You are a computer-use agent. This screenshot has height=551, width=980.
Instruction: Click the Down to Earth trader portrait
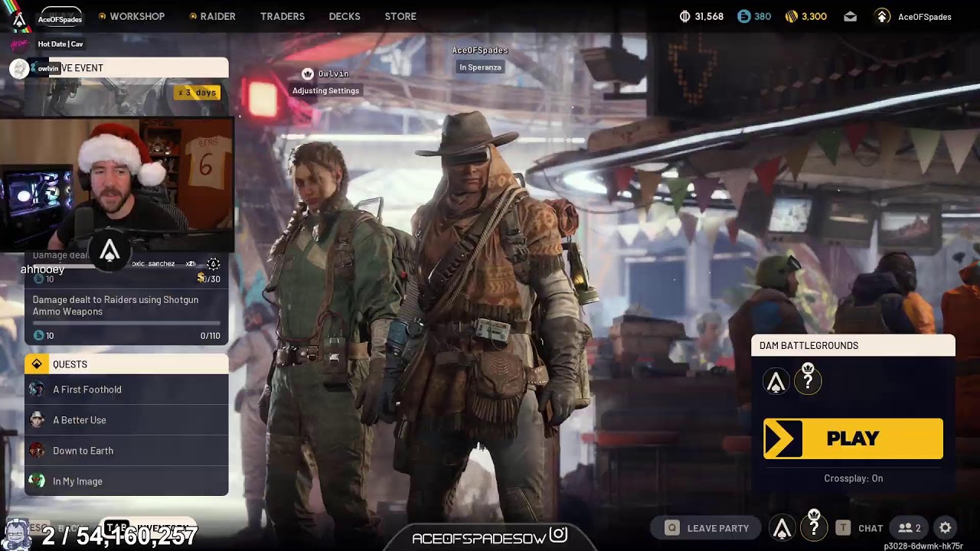37,451
